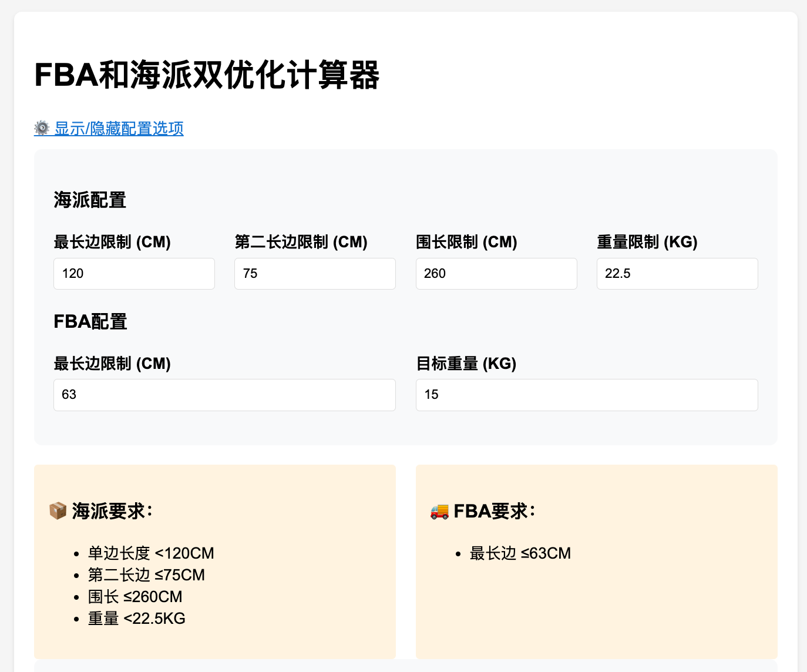Click the 第二长边 ≤75CM requirement
807x672 pixels.
click(146, 575)
